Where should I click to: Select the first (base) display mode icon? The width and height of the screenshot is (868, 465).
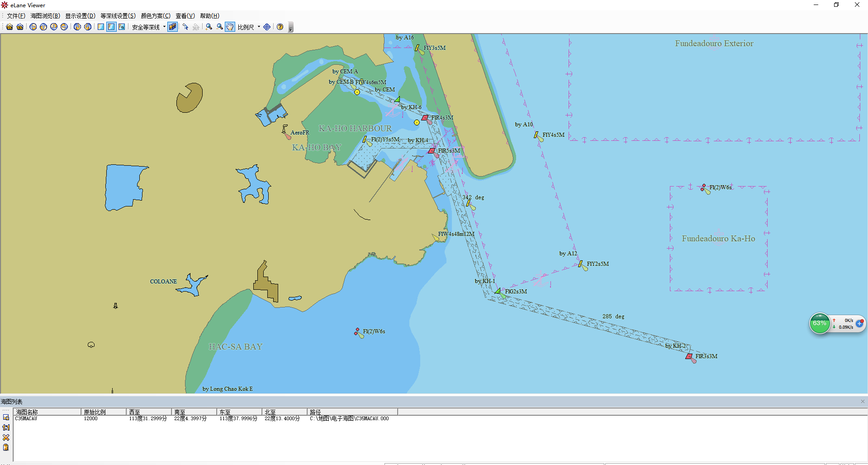coord(101,27)
